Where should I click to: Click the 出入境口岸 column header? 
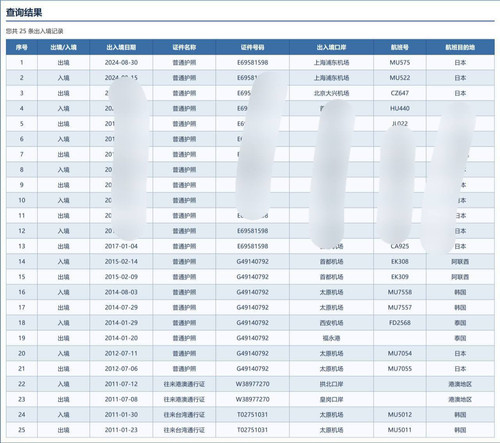coord(331,47)
